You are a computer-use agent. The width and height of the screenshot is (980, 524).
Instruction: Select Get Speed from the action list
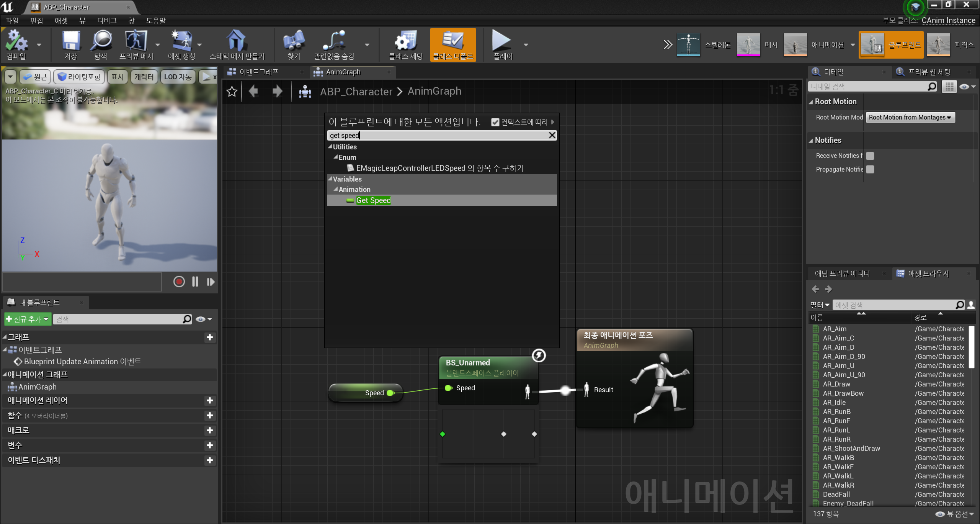pos(373,200)
